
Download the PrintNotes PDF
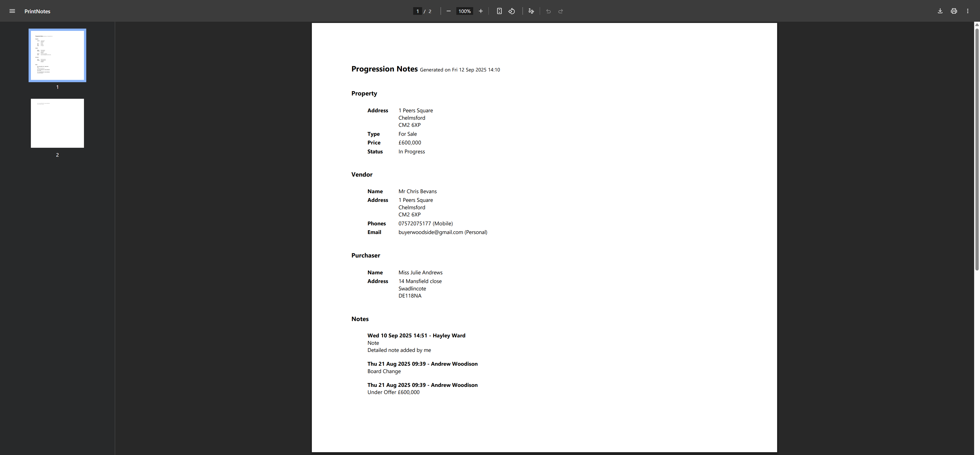(x=940, y=11)
